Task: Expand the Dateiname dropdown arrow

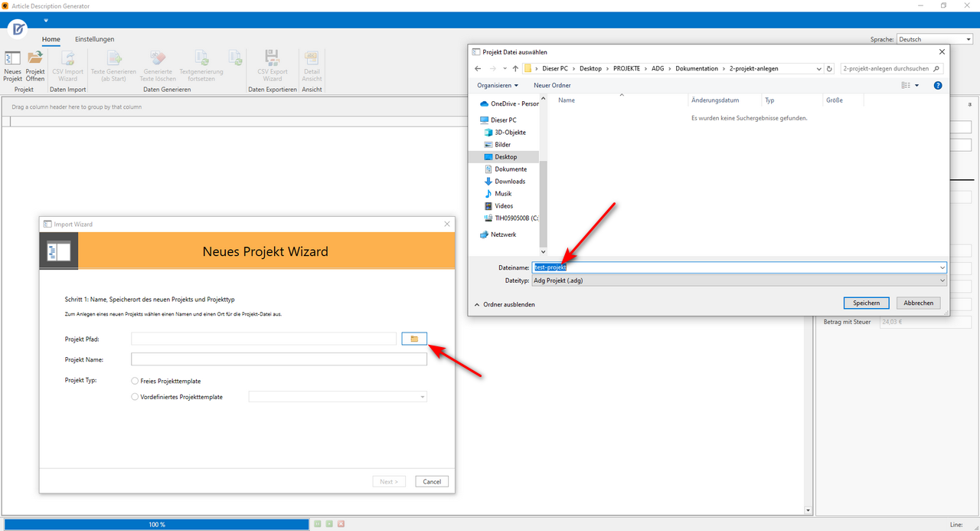Action: tap(942, 267)
